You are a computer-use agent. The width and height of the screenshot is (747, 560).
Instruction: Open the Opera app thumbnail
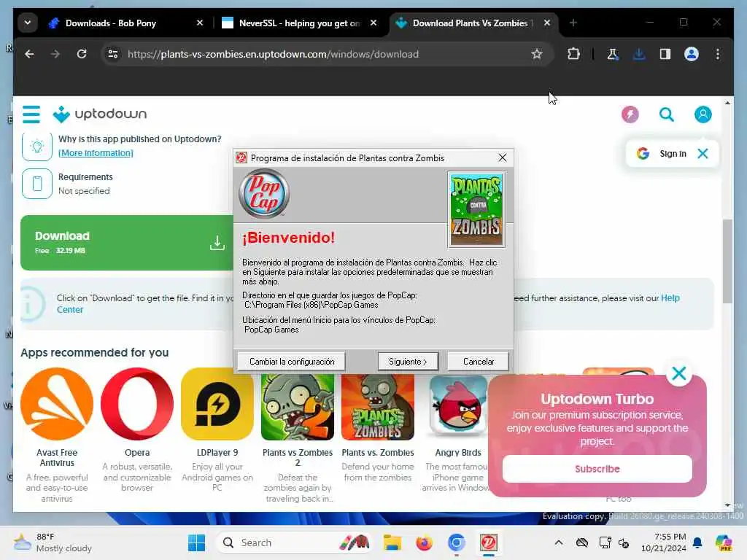[x=137, y=404]
